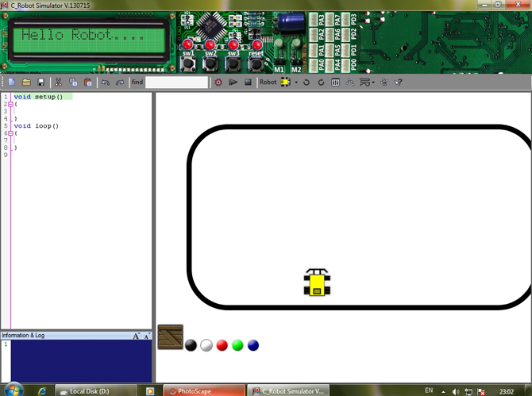Image resolution: width=532 pixels, height=396 pixels.
Task: Switch to the PhotoScape taskbar window
Action: pyautogui.click(x=204, y=391)
